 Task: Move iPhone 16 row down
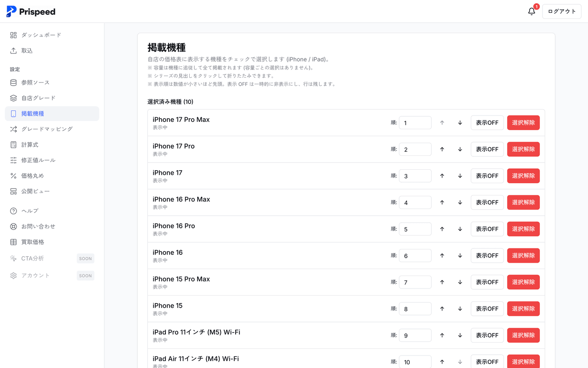coord(460,256)
